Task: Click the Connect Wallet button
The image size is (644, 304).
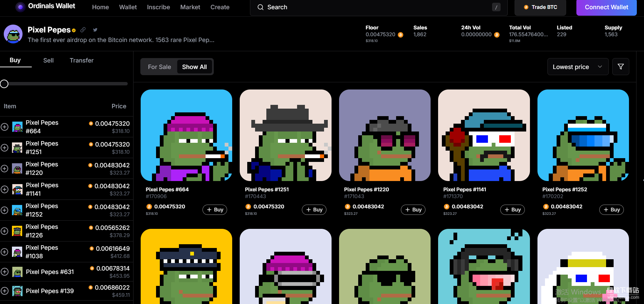Action: [x=606, y=7]
